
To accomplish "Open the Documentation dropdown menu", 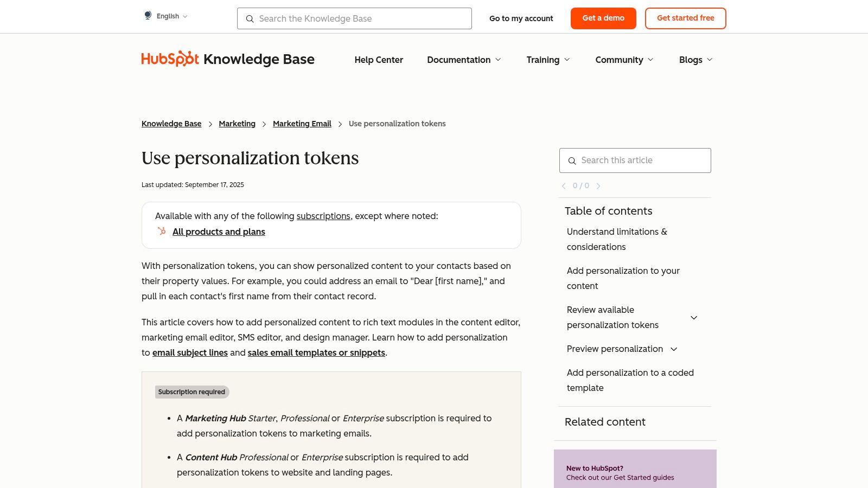I will [x=464, y=60].
